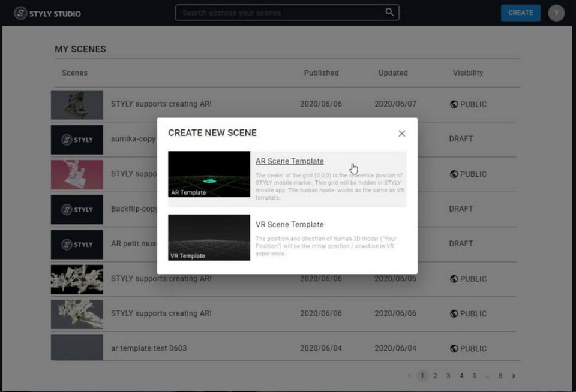Image resolution: width=576 pixels, height=392 pixels.
Task: Click the CREATE NEW SCENE dialog title
Action: point(212,132)
